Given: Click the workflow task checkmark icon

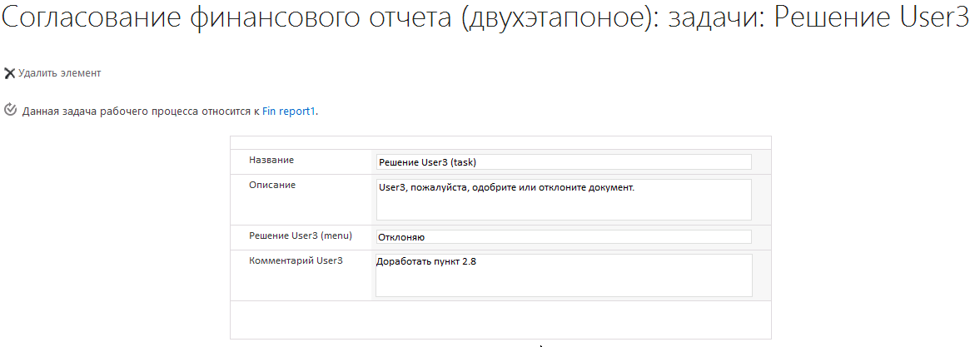Looking at the screenshot, I should [10, 110].
